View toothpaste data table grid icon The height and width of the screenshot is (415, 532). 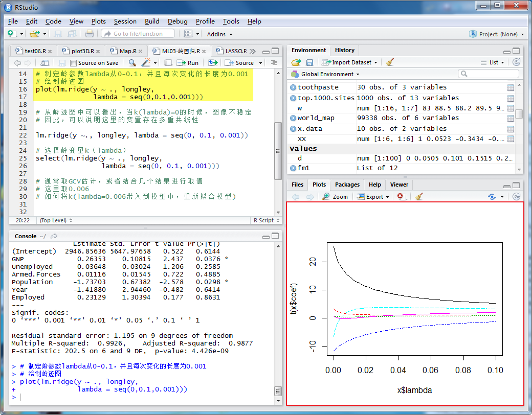click(x=511, y=87)
